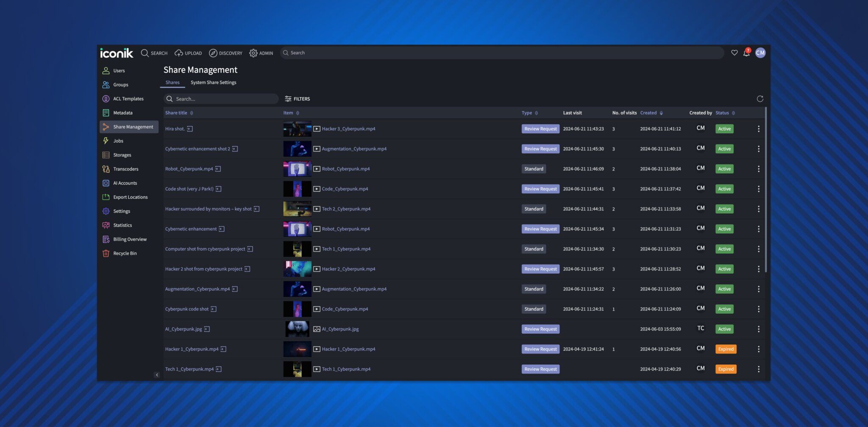Open Settings in the sidebar

pyautogui.click(x=129, y=211)
